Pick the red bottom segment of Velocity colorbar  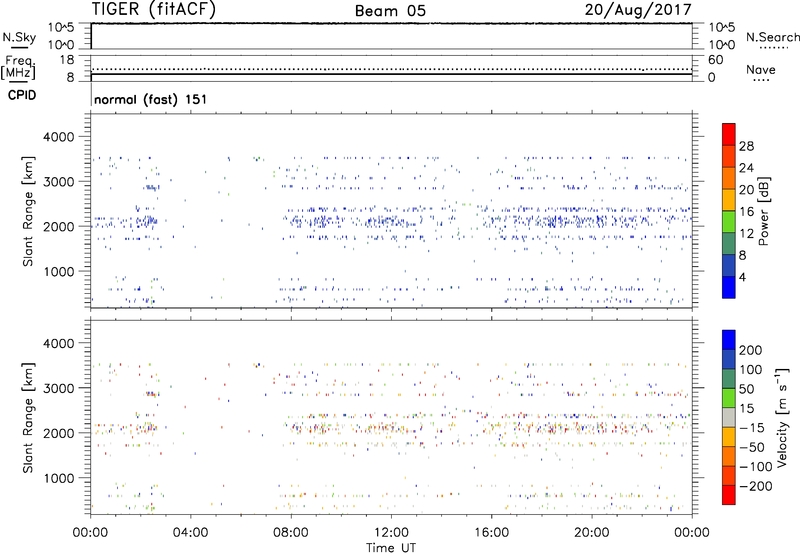(x=729, y=495)
